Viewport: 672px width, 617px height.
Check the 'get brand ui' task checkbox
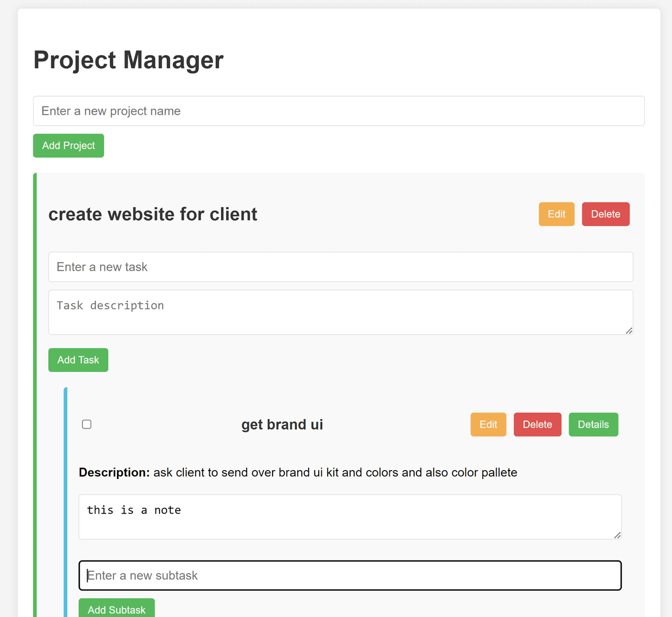click(87, 424)
